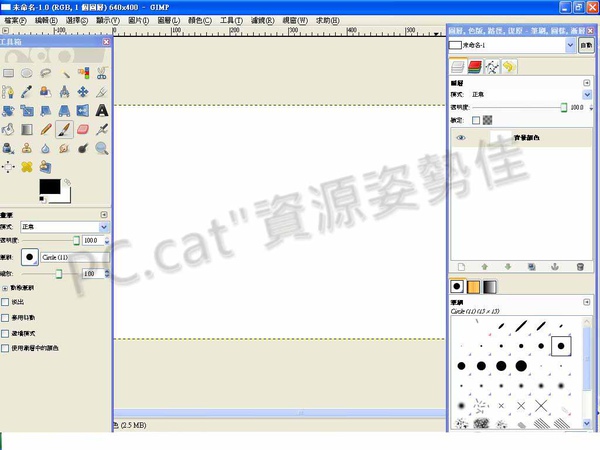Screen dimensions: 600x450
Task: Select the Heal bandage tool
Action: 26,167
